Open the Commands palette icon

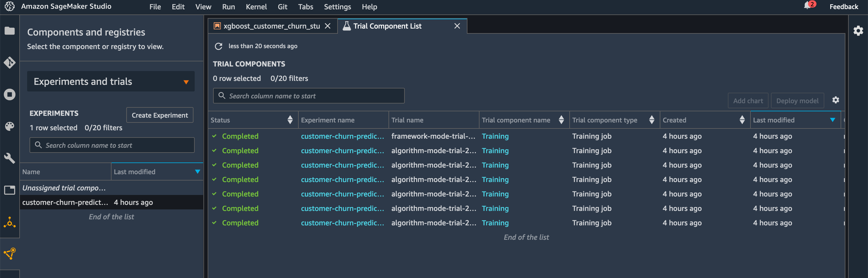(x=9, y=127)
